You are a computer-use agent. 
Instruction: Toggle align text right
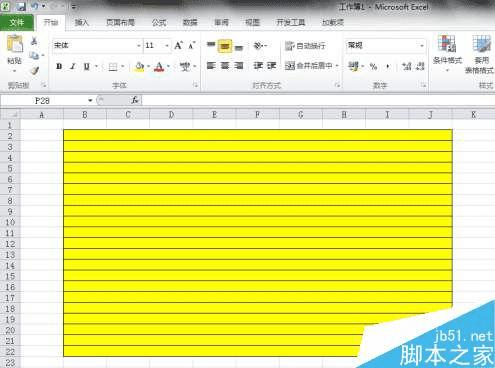point(239,66)
